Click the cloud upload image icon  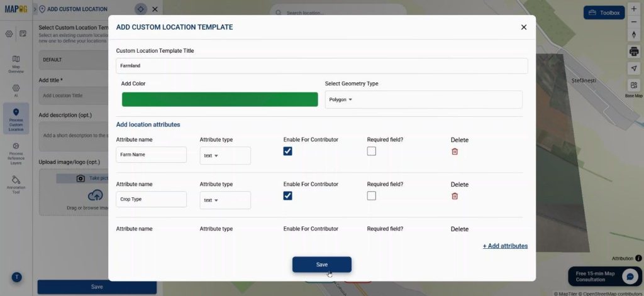(96, 195)
